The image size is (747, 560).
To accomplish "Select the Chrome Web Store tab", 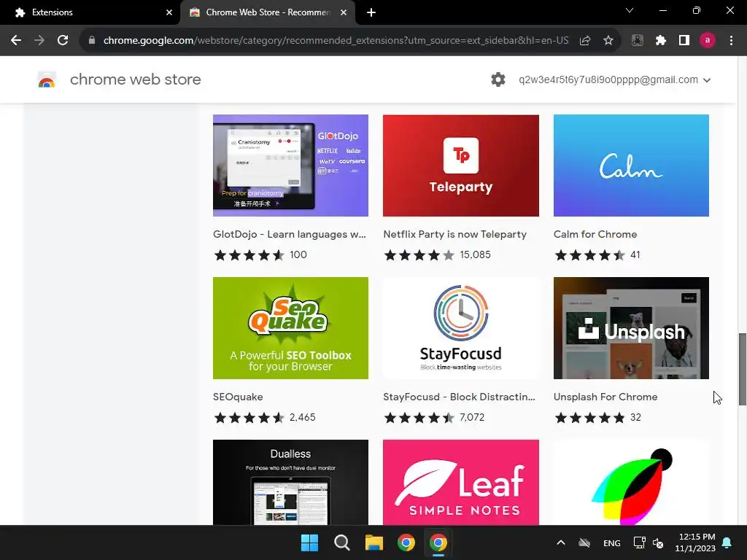I will (267, 12).
